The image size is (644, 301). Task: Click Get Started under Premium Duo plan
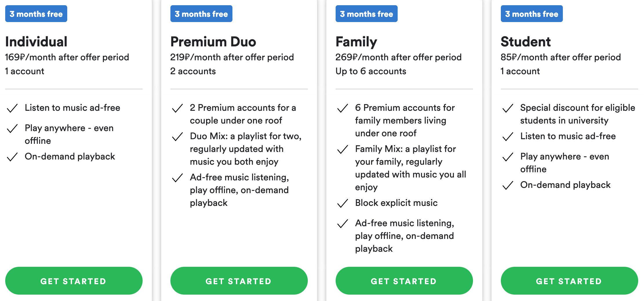pyautogui.click(x=239, y=281)
